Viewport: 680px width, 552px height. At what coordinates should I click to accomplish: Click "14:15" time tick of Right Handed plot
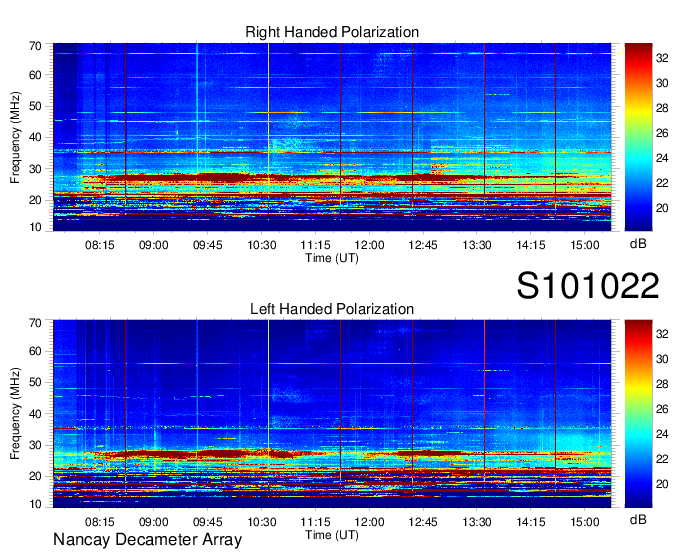pos(531,245)
